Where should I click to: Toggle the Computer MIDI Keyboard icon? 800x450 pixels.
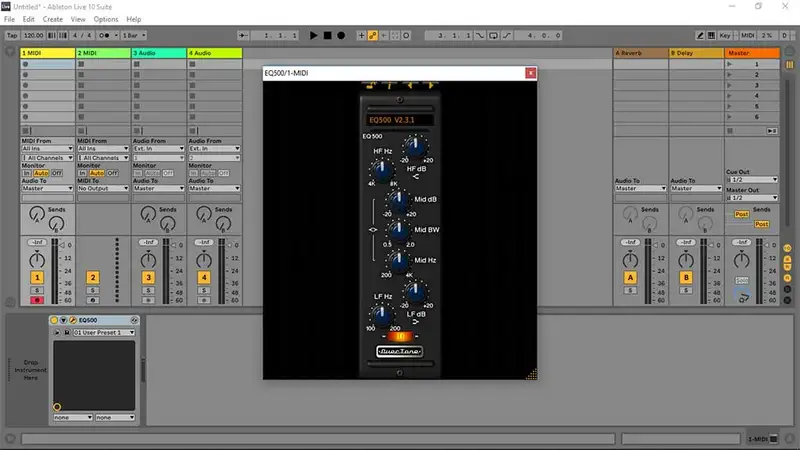point(711,35)
